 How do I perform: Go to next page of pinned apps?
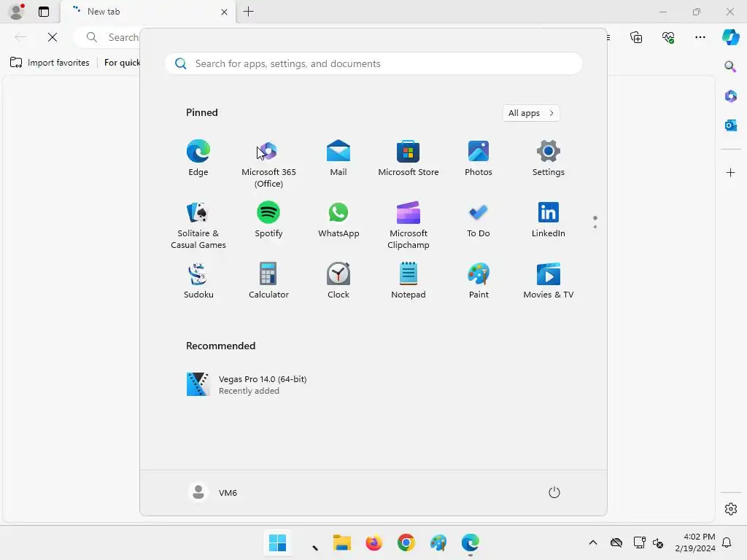click(x=595, y=227)
